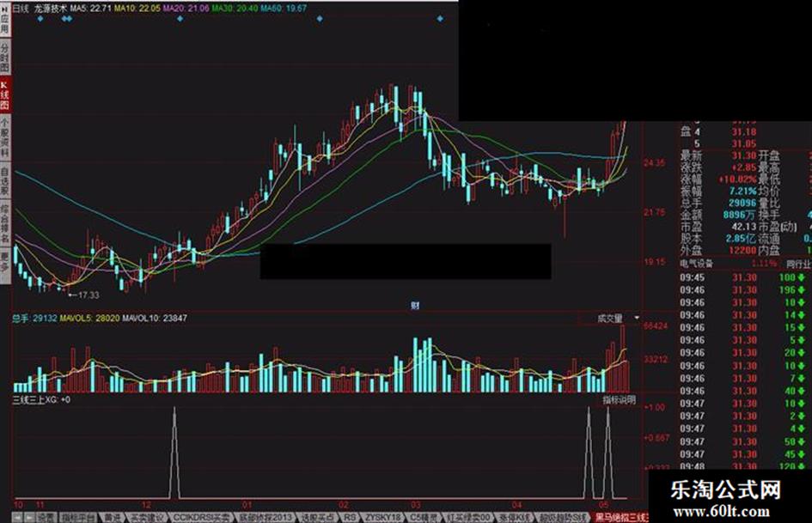Click the 电气设备 sector link
The height and width of the screenshot is (523, 812).
[x=696, y=265]
